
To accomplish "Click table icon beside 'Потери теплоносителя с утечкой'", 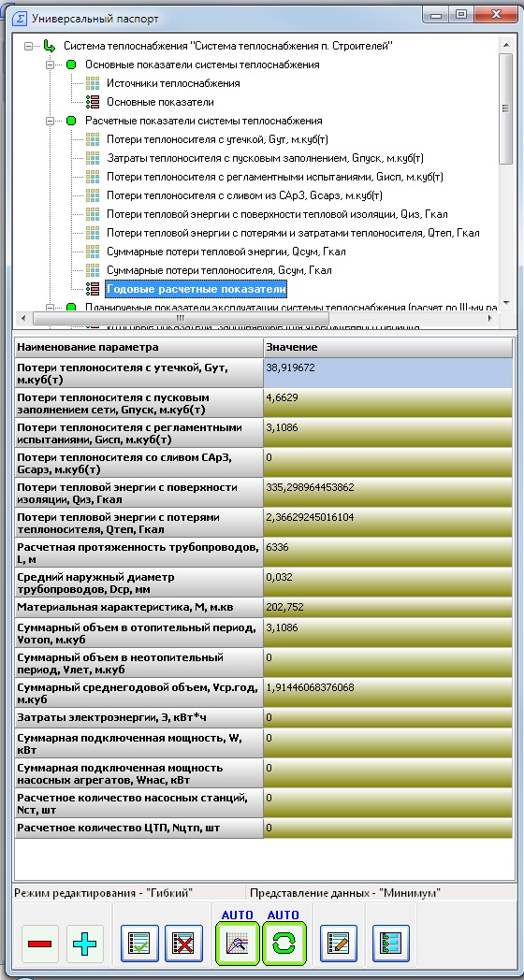I will [x=93, y=139].
